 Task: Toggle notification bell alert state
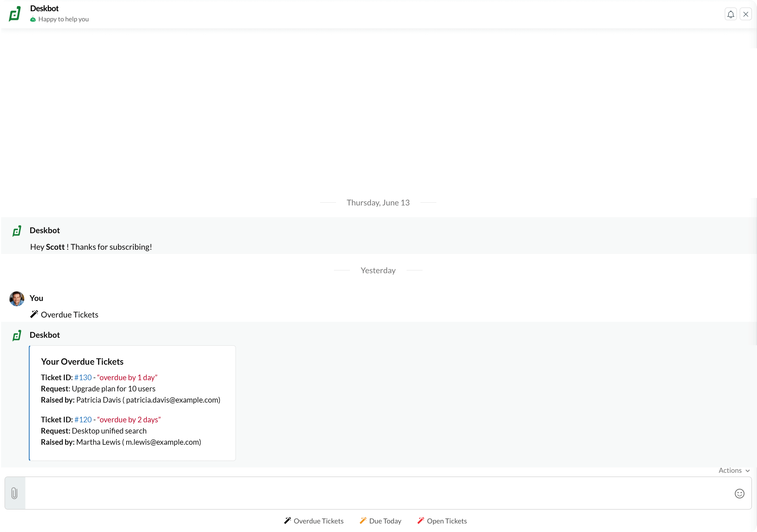(x=731, y=14)
